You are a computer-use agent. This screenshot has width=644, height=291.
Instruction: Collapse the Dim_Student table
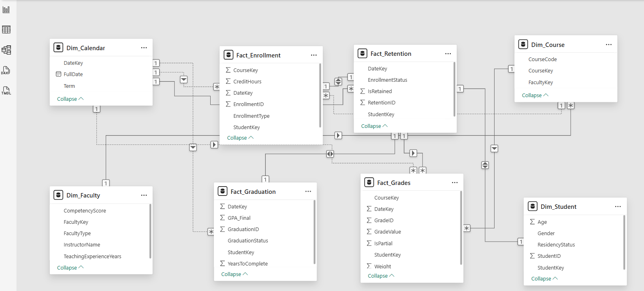point(544,278)
